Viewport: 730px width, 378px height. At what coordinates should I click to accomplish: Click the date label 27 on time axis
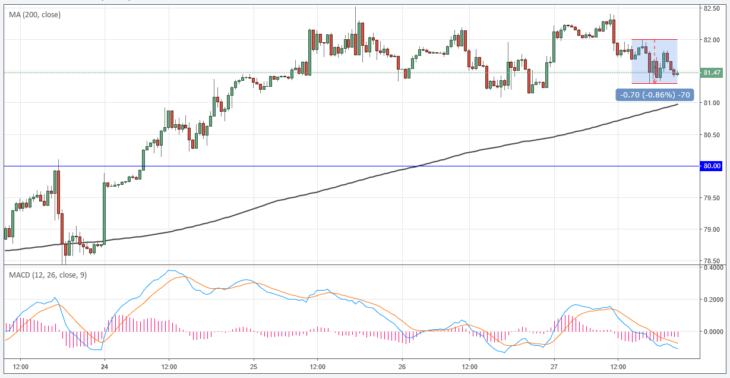[554, 367]
